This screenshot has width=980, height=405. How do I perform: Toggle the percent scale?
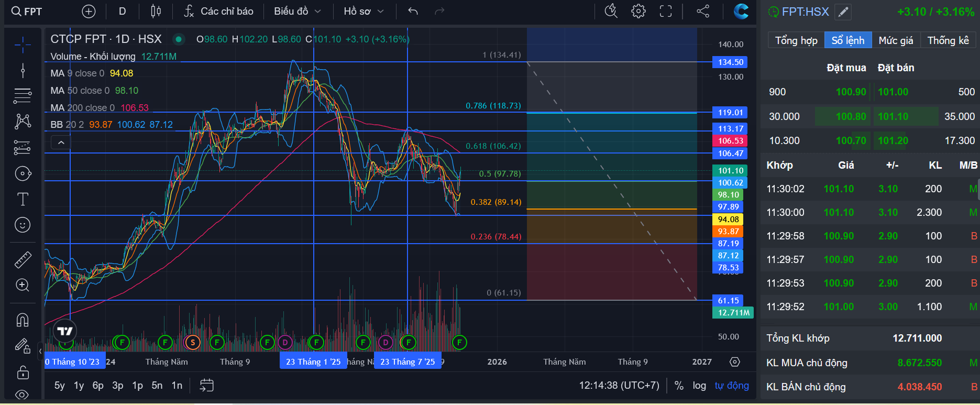[x=679, y=386]
